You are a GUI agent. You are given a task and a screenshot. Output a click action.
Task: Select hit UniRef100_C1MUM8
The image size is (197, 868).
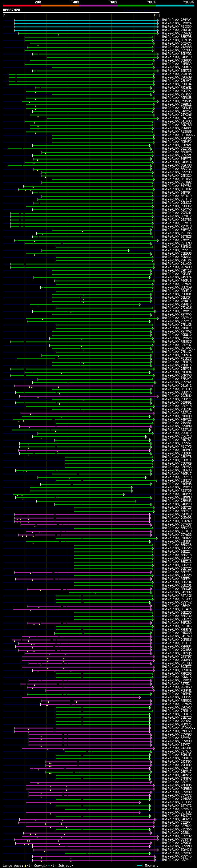176,497
